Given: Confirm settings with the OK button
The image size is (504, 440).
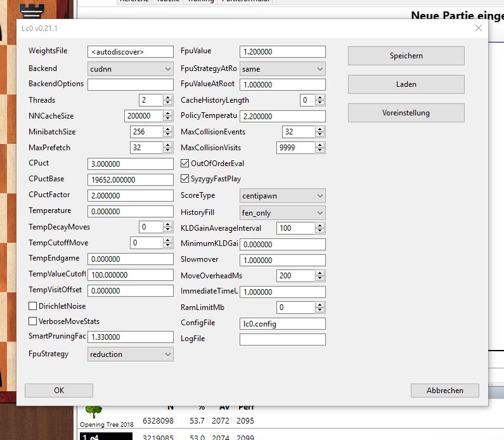Looking at the screenshot, I should click(59, 390).
